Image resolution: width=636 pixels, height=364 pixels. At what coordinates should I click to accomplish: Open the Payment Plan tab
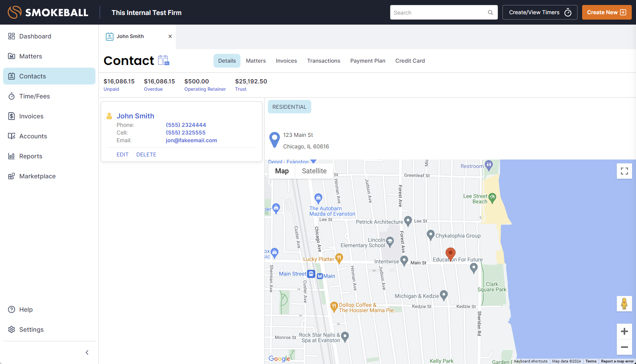[368, 61]
